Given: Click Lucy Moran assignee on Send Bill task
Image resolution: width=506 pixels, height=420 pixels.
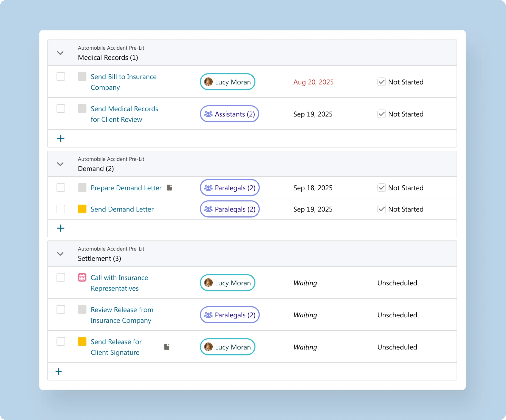Looking at the screenshot, I should pyautogui.click(x=227, y=82).
